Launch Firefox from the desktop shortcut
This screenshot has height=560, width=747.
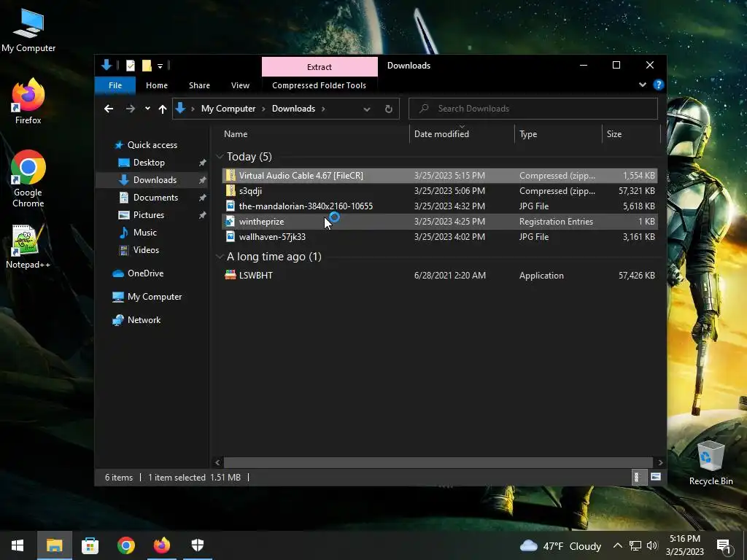coord(28,102)
